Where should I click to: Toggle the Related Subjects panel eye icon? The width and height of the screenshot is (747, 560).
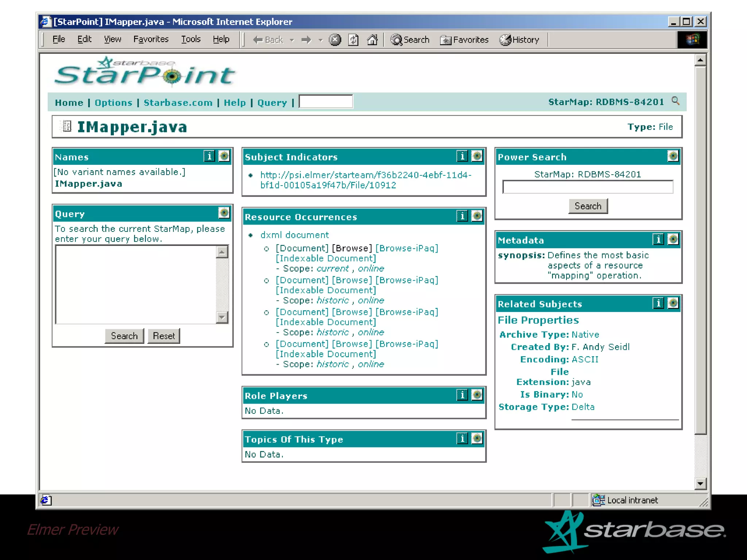[x=673, y=303]
